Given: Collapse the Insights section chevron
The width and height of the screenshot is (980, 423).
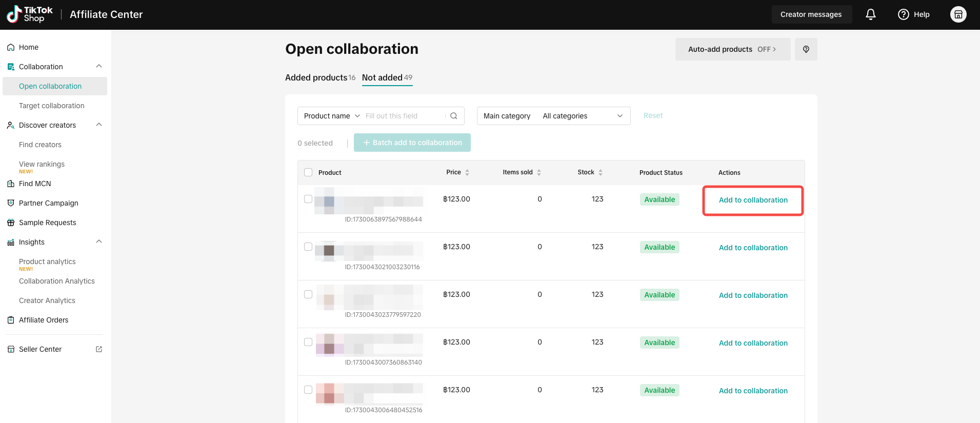Looking at the screenshot, I should pyautogui.click(x=99, y=241).
